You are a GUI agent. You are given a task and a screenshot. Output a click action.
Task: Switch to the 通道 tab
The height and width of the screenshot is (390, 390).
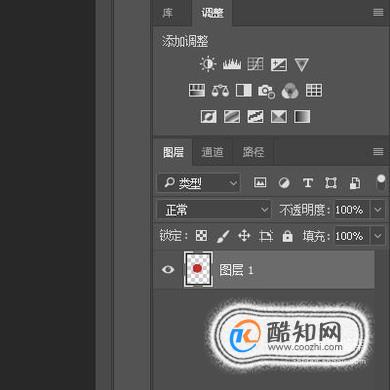tap(212, 152)
